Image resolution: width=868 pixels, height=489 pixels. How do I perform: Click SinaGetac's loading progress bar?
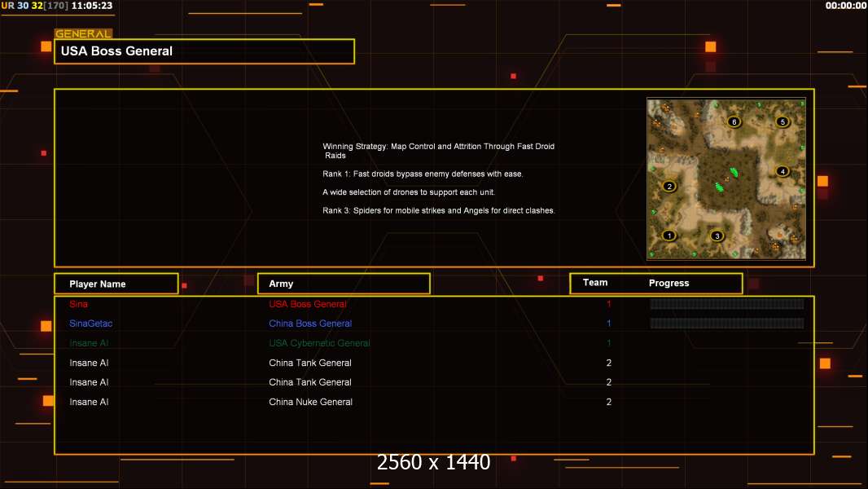point(727,324)
